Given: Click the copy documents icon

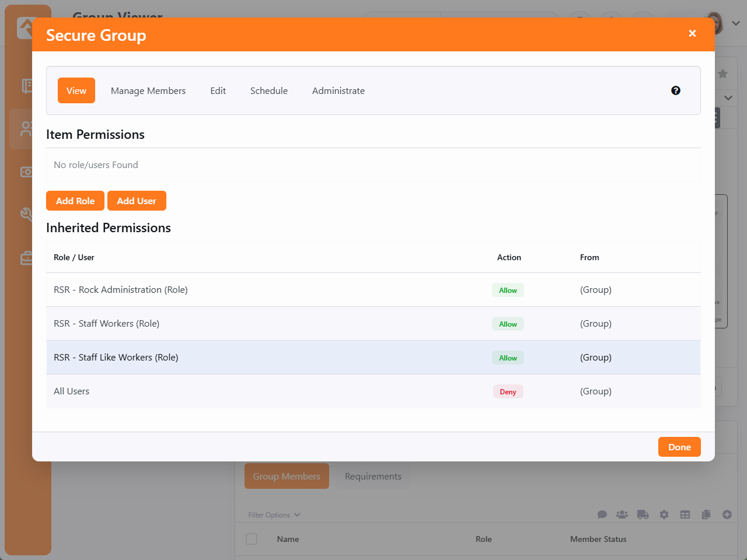Looking at the screenshot, I should (x=706, y=514).
